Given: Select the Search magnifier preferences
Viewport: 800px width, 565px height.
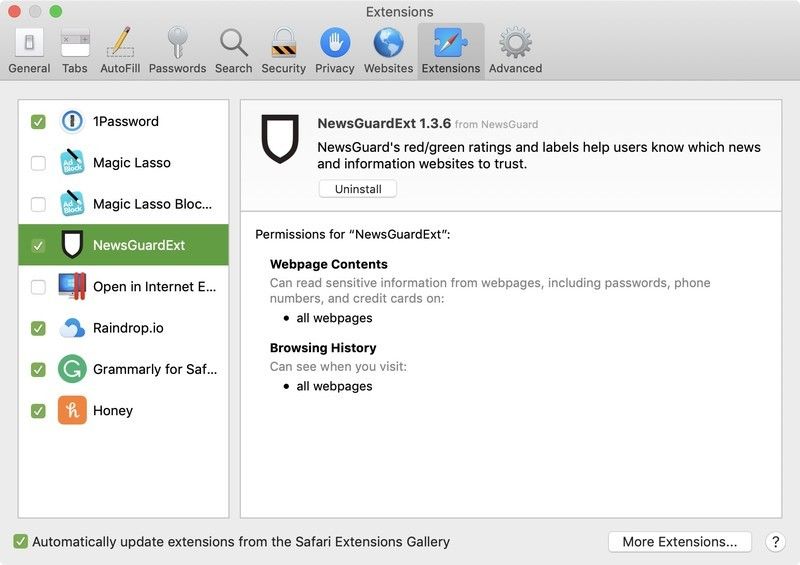Looking at the screenshot, I should 233,50.
